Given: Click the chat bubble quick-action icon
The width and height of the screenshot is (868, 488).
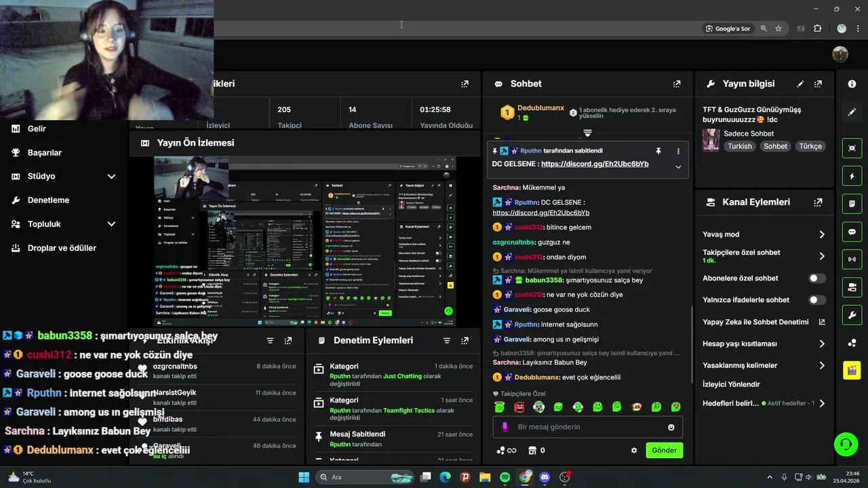Looking at the screenshot, I should [x=852, y=232].
